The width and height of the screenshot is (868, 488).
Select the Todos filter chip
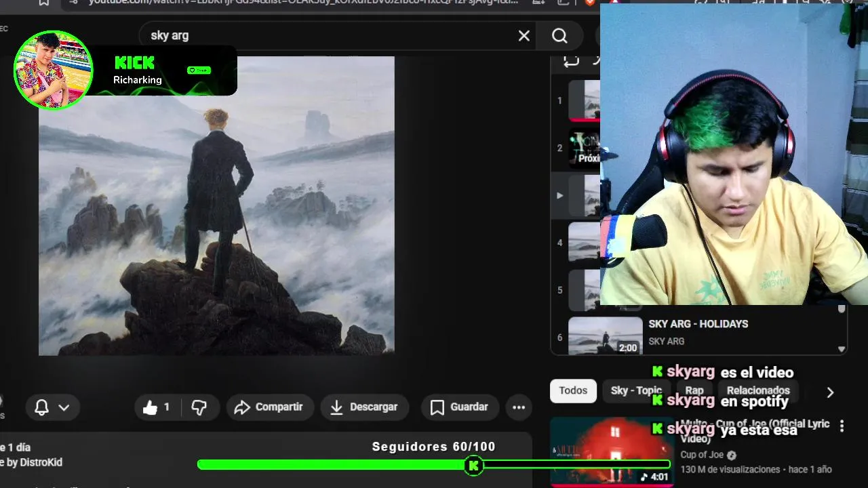pyautogui.click(x=573, y=390)
